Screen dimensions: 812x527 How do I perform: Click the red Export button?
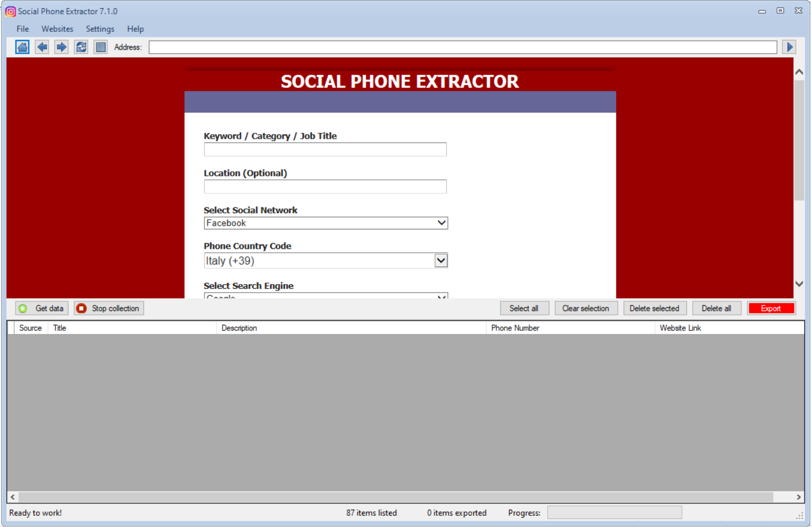(x=770, y=308)
